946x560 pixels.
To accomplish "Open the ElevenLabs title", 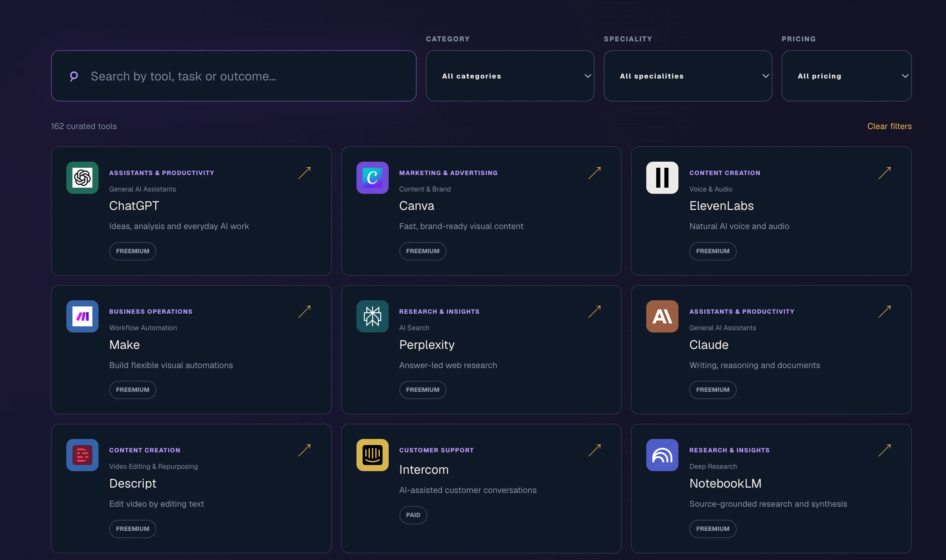I will (x=721, y=206).
